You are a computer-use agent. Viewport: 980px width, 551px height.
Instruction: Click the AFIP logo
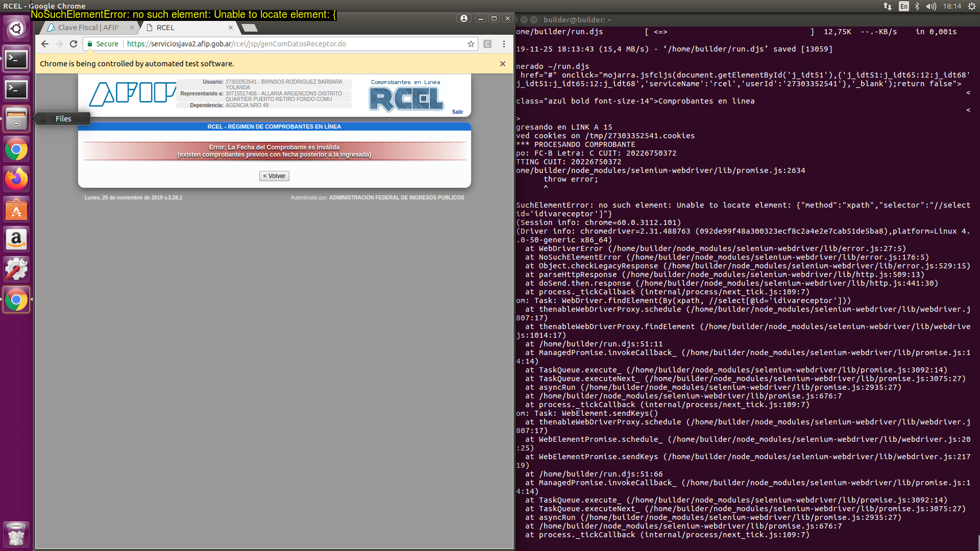click(x=133, y=94)
